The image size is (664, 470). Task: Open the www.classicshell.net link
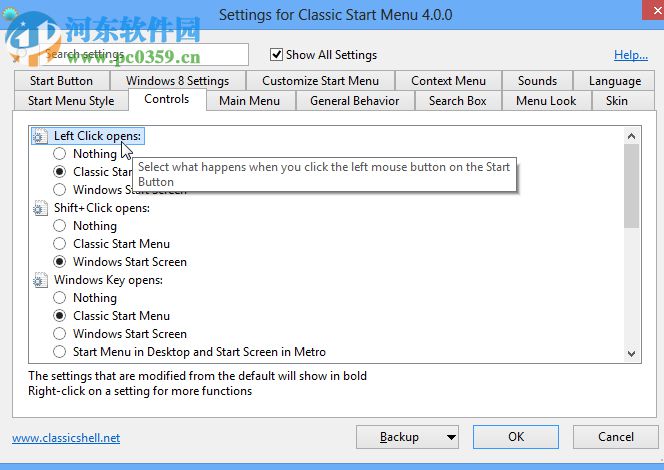pos(66,438)
